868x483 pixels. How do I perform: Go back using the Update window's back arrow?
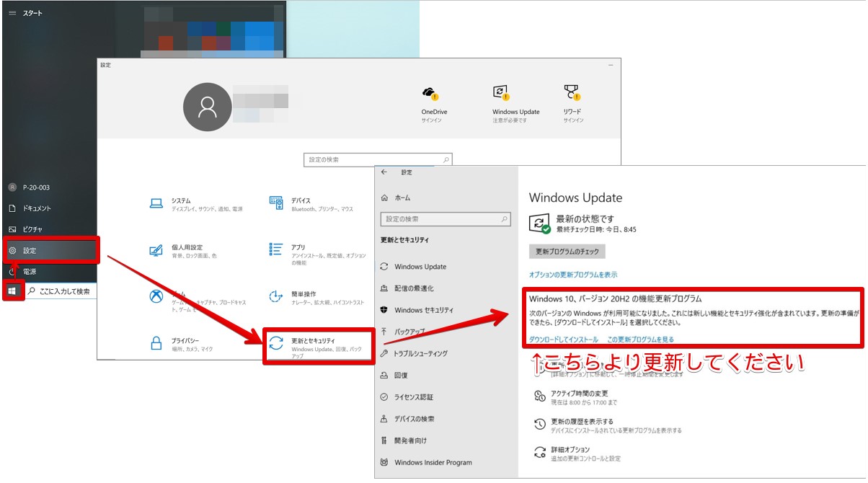[x=384, y=172]
